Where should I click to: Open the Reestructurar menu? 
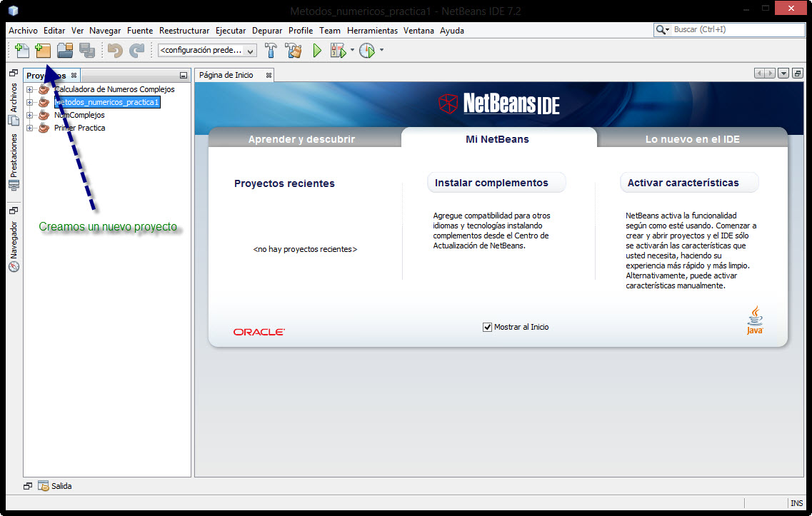[184, 31]
